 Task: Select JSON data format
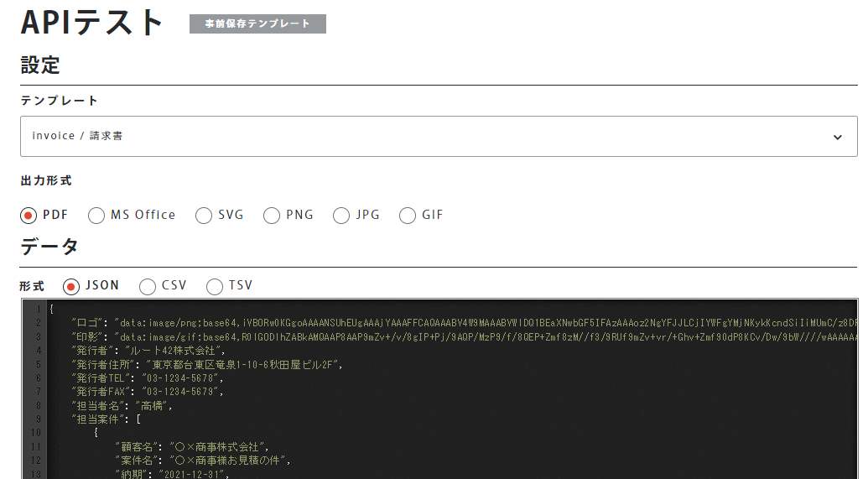pos(71,286)
